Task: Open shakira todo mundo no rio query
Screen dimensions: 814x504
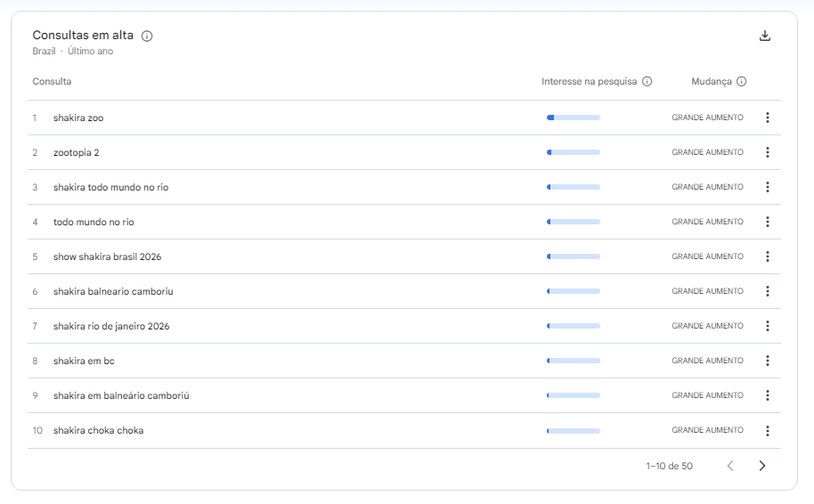Action: click(110, 187)
